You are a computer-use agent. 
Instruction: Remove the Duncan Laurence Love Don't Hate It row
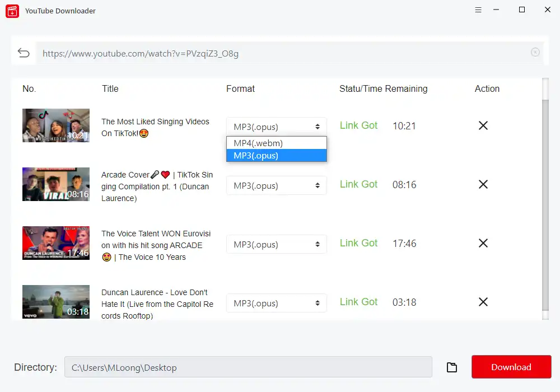tap(483, 302)
